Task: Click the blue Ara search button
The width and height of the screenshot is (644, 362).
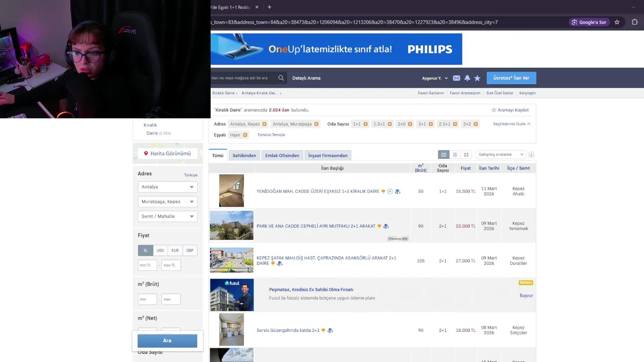Action: [167, 340]
